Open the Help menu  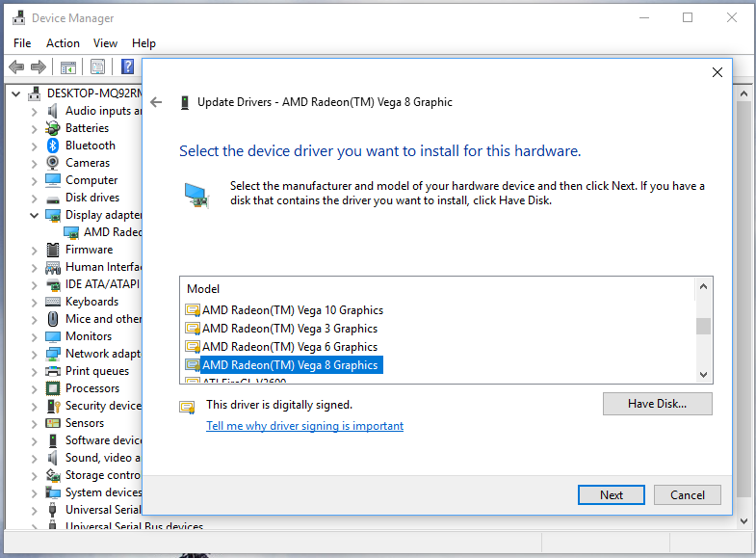(x=143, y=43)
